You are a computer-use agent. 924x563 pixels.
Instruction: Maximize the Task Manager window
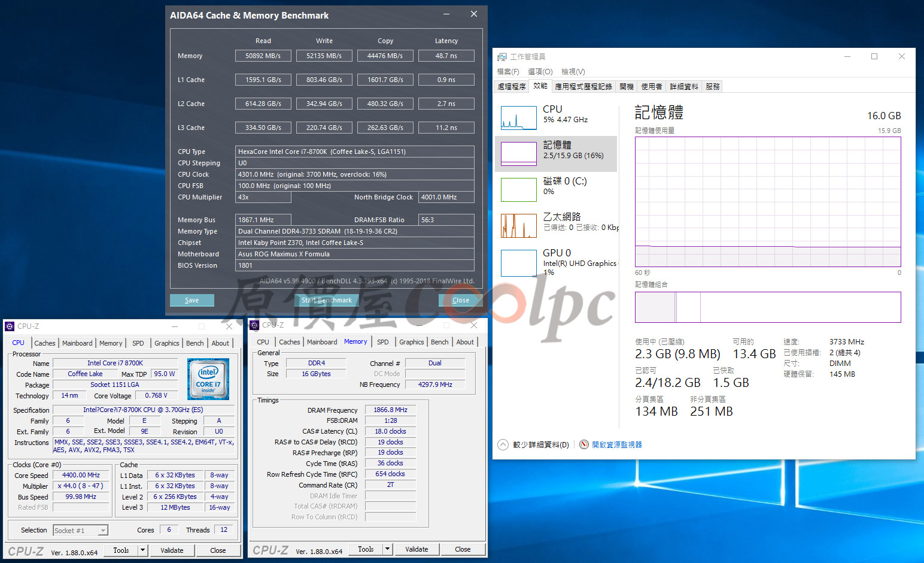(x=874, y=56)
